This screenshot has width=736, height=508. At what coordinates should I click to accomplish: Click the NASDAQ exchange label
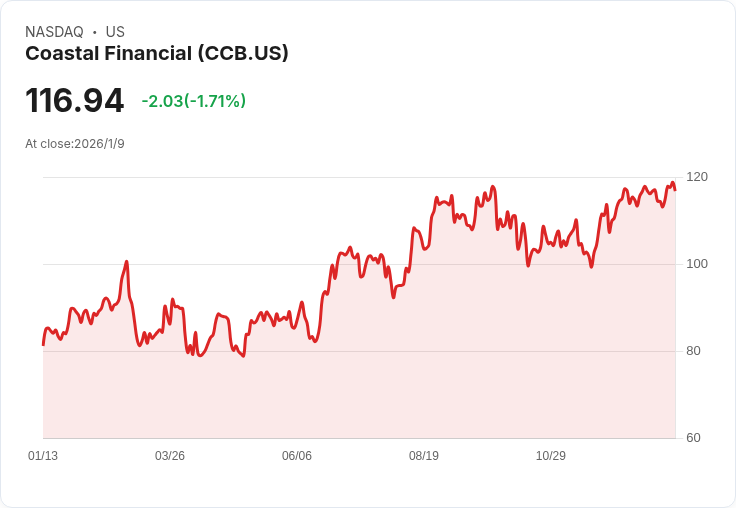coord(54,32)
